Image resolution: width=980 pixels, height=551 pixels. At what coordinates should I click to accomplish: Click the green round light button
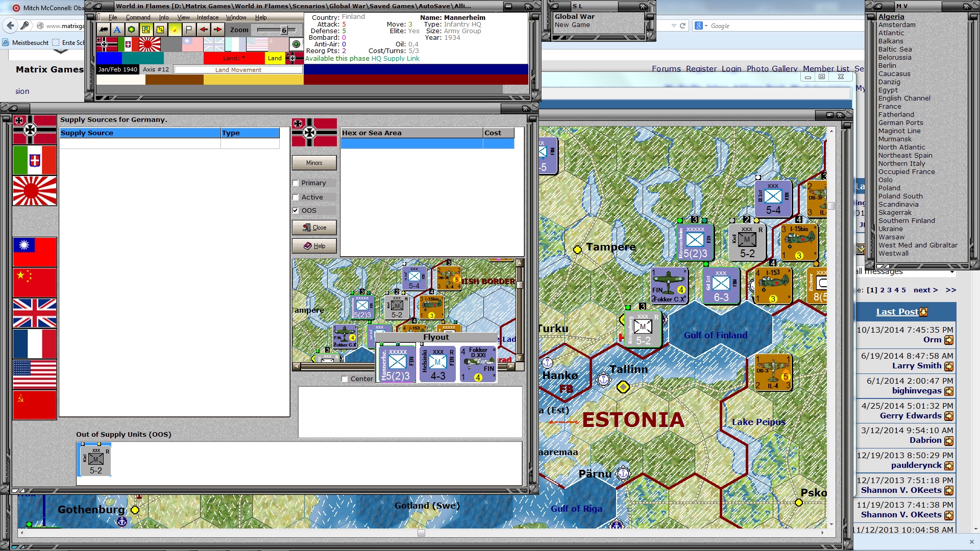click(296, 44)
